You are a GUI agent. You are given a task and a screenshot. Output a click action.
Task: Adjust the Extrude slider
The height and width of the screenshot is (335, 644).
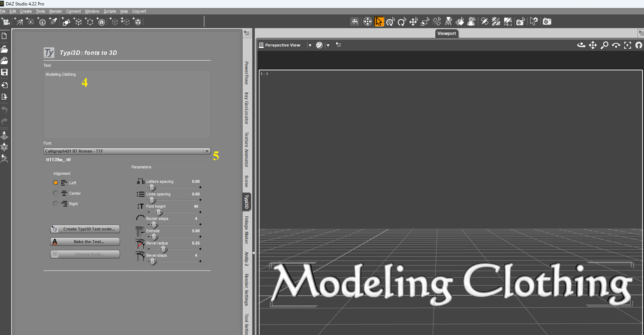tap(154, 237)
